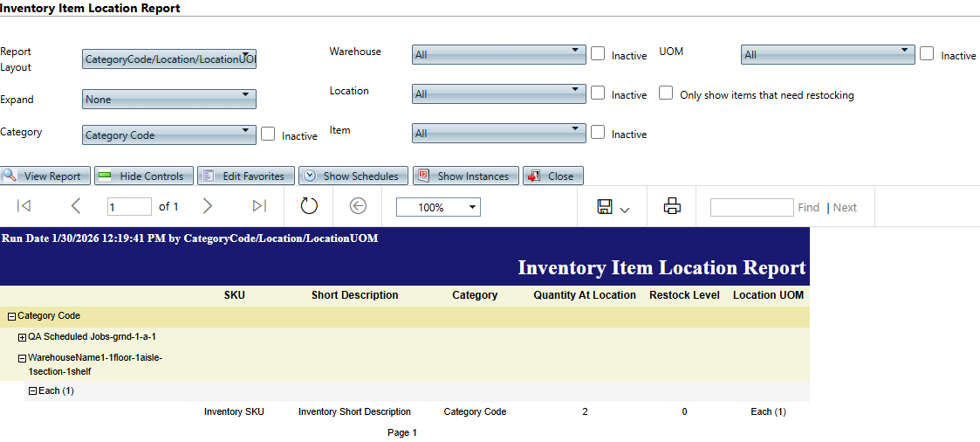The image size is (980, 442).
Task: Go to previous report page
Action: (x=76, y=206)
